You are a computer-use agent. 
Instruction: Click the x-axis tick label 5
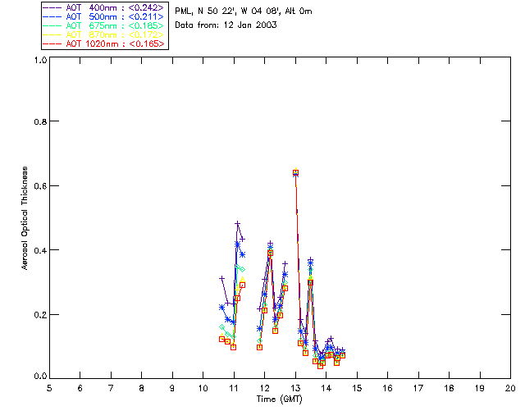point(49,388)
